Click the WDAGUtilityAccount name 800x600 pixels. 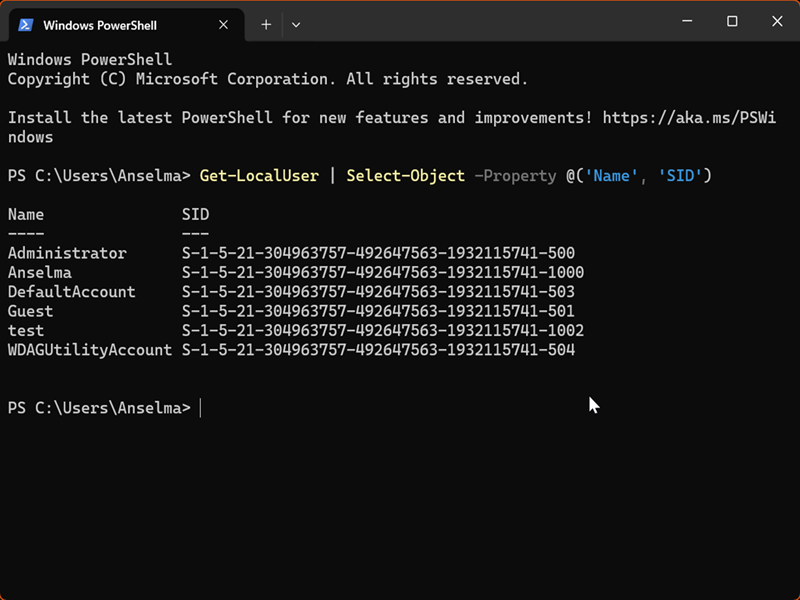(x=89, y=350)
